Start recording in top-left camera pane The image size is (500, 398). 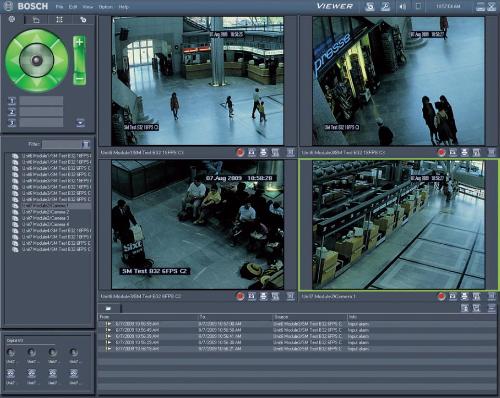(240, 152)
